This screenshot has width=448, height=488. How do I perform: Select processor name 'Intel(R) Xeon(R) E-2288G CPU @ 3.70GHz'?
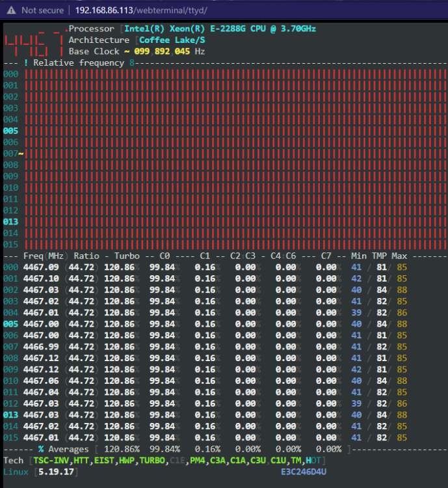click(220, 29)
